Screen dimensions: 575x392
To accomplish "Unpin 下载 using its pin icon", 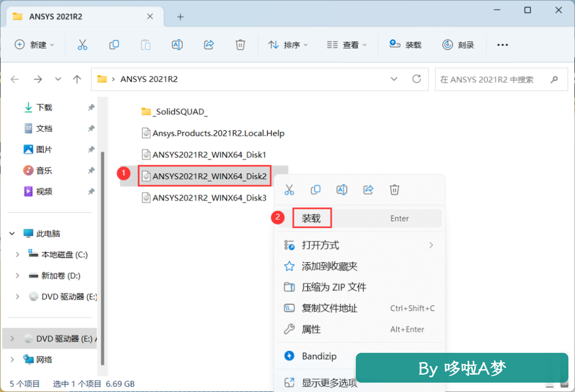I will click(x=91, y=107).
